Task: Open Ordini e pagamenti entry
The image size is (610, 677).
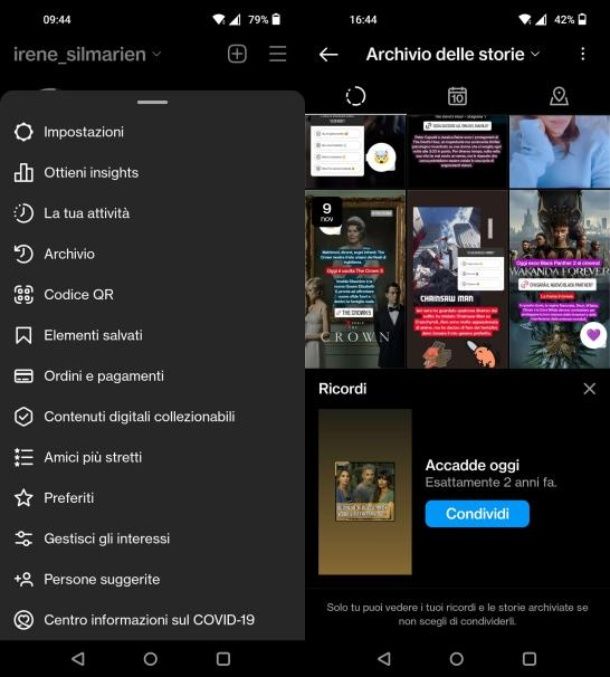Action: click(x=152, y=376)
